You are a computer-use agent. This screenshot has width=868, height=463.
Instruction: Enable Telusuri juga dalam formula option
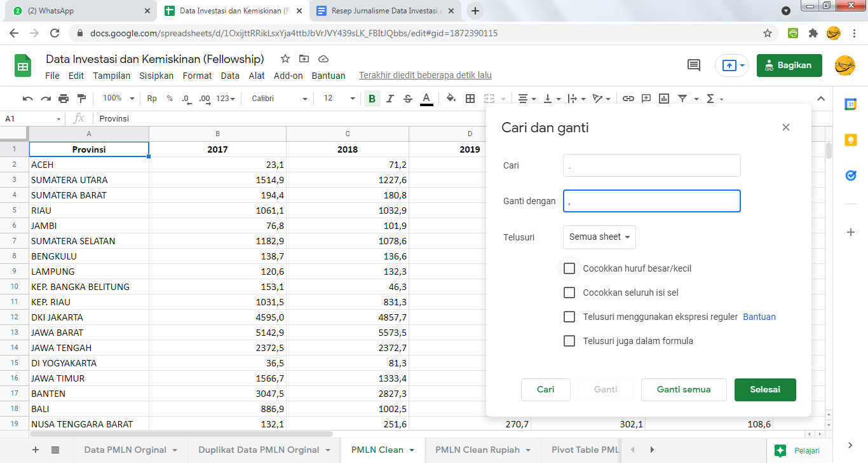(569, 341)
